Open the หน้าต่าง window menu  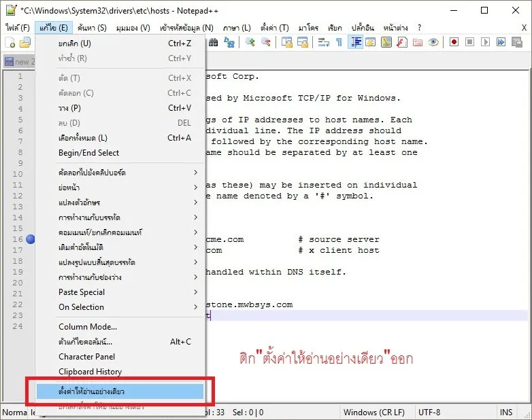395,27
